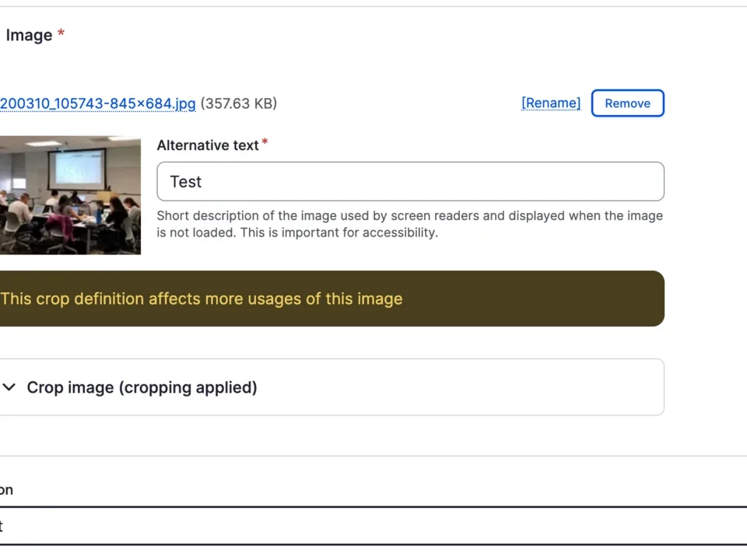Click the word Test in alt text
The width and height of the screenshot is (747, 560).
[185, 181]
